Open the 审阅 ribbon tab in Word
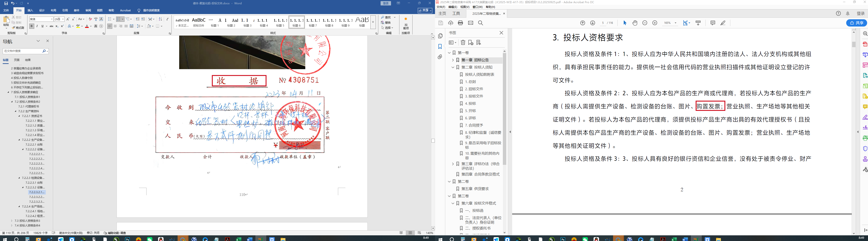This screenshot has height=241, width=868. tap(88, 10)
